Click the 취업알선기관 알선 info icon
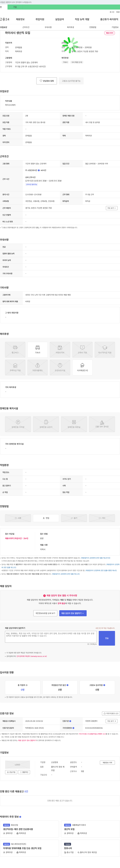This screenshot has width=120, height=868. (68, 685)
